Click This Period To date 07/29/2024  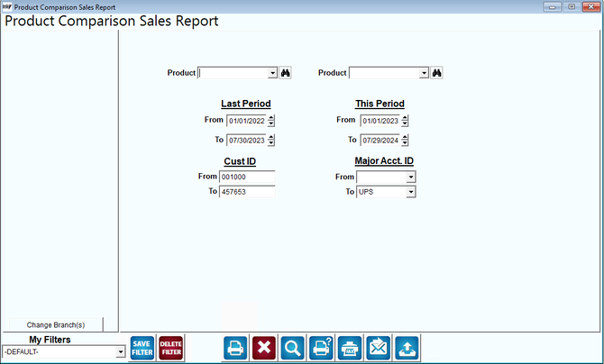380,141
